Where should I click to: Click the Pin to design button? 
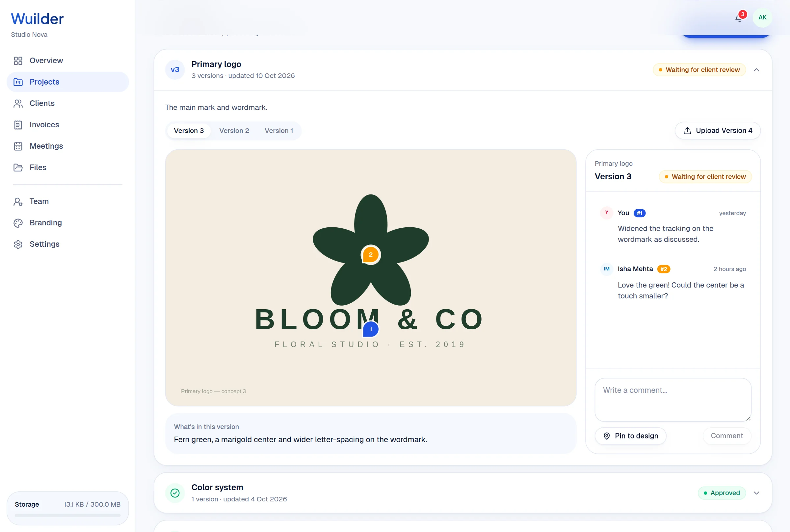[630, 436]
